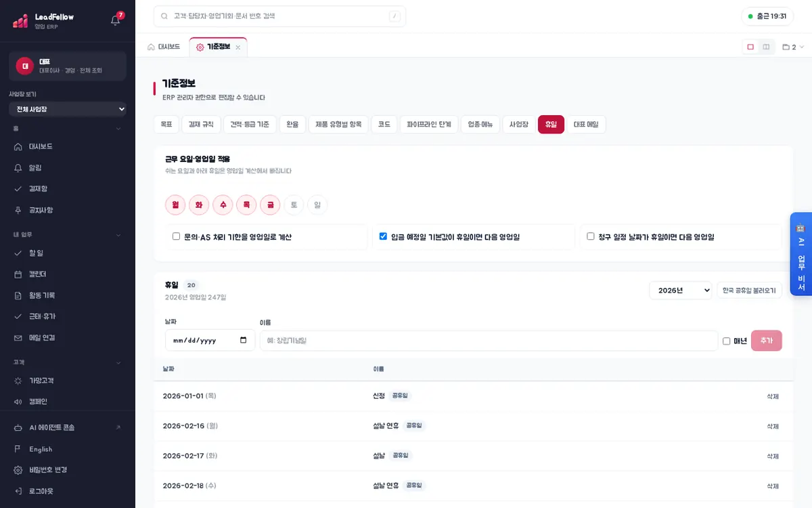Toggle Thursday (목) work day
812x508 pixels.
pyautogui.click(x=246, y=205)
